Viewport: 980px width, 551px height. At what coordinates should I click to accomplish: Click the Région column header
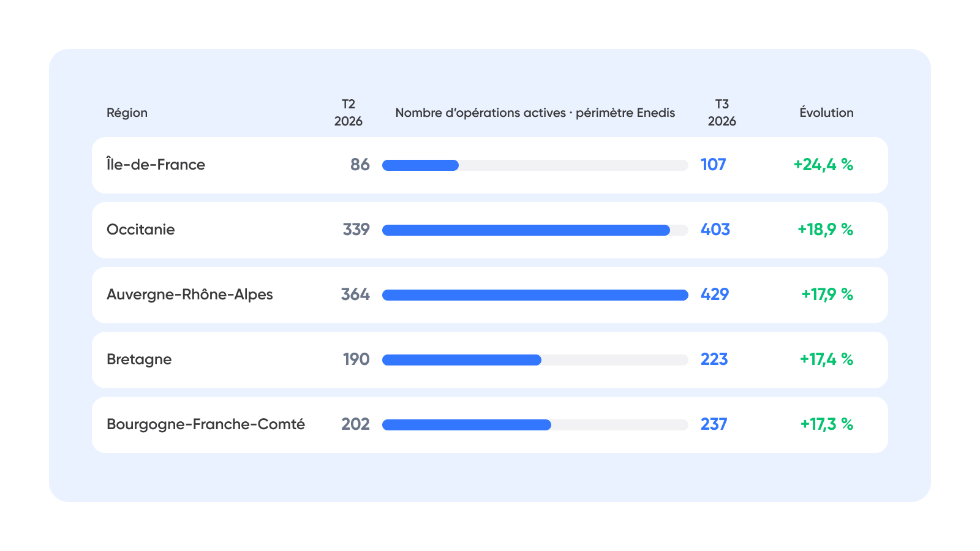point(127,113)
